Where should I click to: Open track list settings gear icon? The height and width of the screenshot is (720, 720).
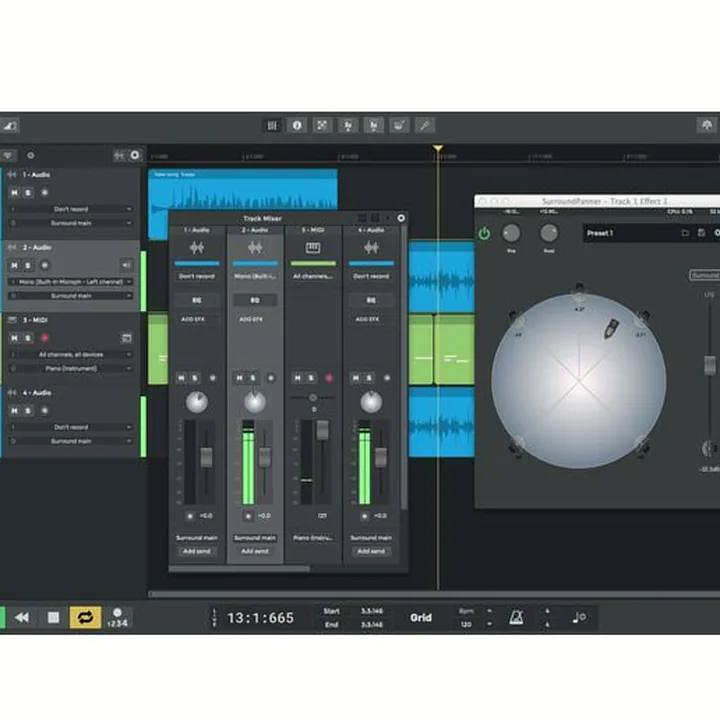135,155
